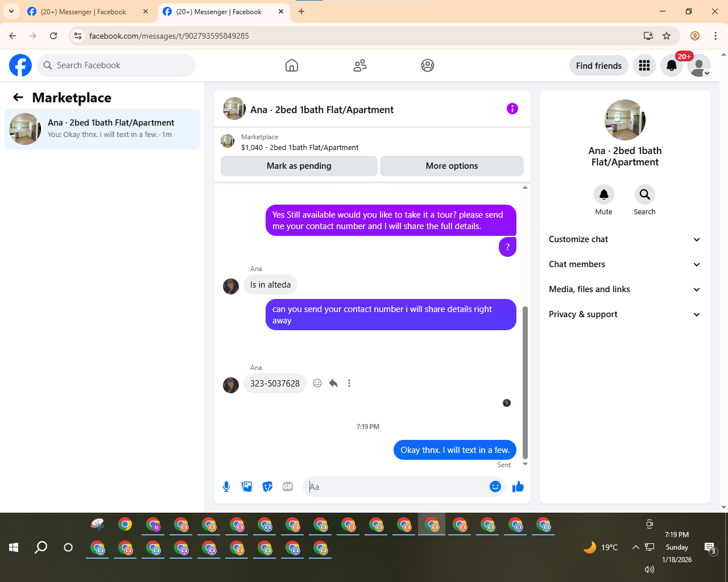Screen dimensions: 728x582
Task: Click the chat scrollbar thumb
Action: [x=525, y=383]
